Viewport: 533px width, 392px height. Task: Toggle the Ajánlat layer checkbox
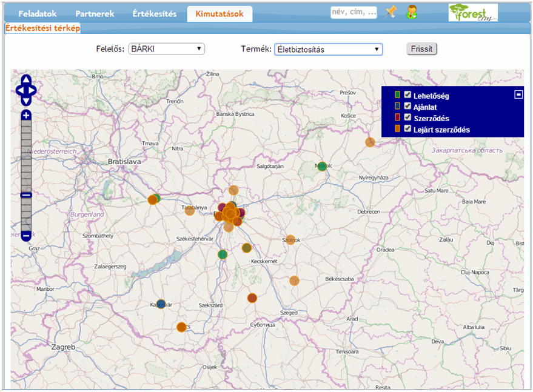coord(407,106)
